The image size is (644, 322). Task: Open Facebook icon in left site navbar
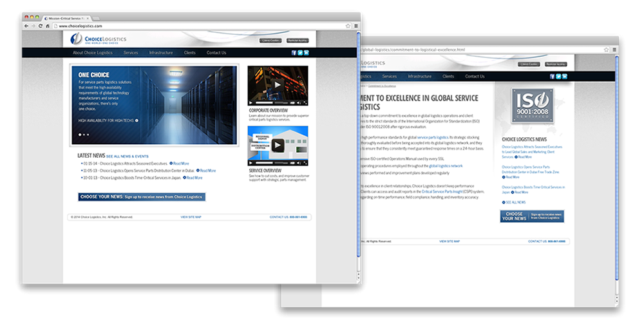click(294, 53)
